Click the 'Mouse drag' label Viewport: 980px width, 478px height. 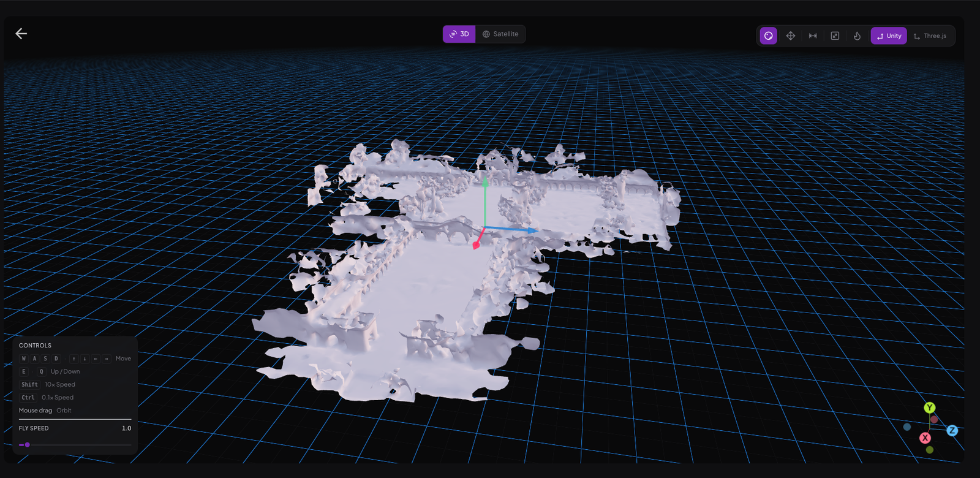pos(36,411)
